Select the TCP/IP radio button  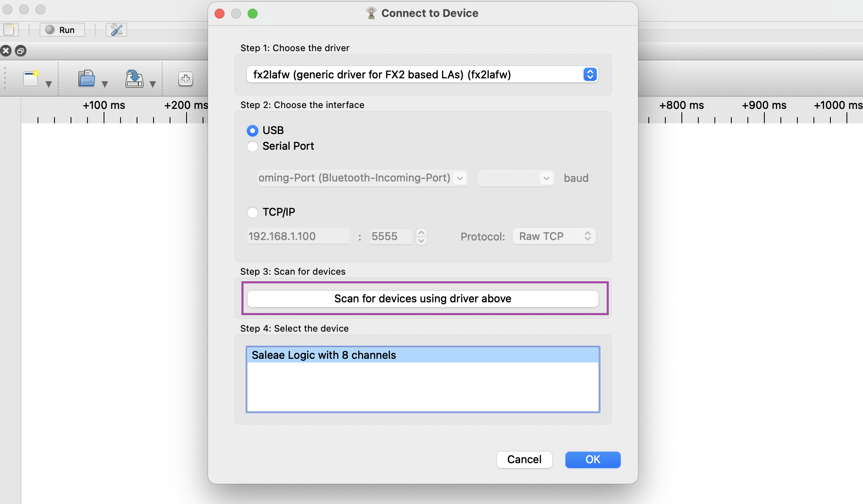pyautogui.click(x=253, y=212)
